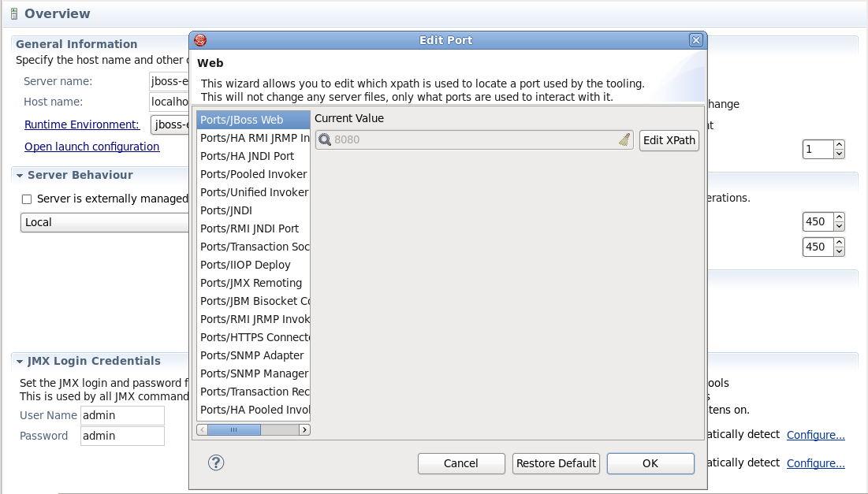Click Open launch configuration link
The width and height of the screenshot is (868, 494).
(92, 147)
